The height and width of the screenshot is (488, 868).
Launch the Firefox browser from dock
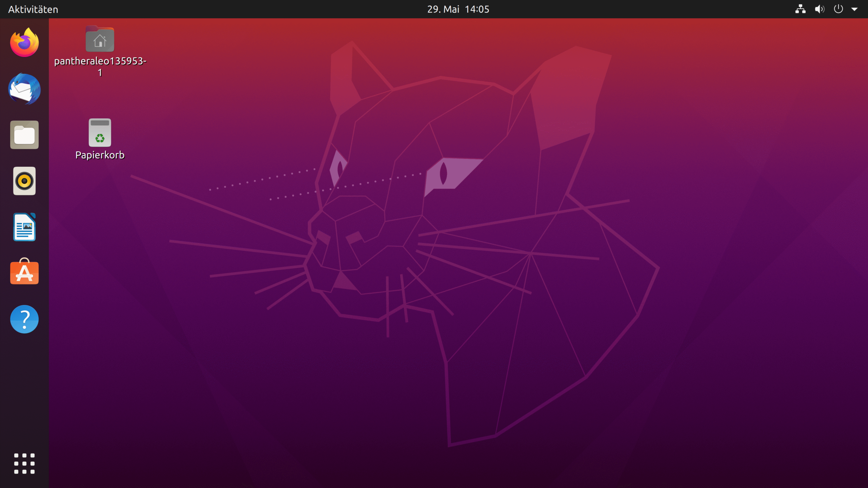point(24,43)
